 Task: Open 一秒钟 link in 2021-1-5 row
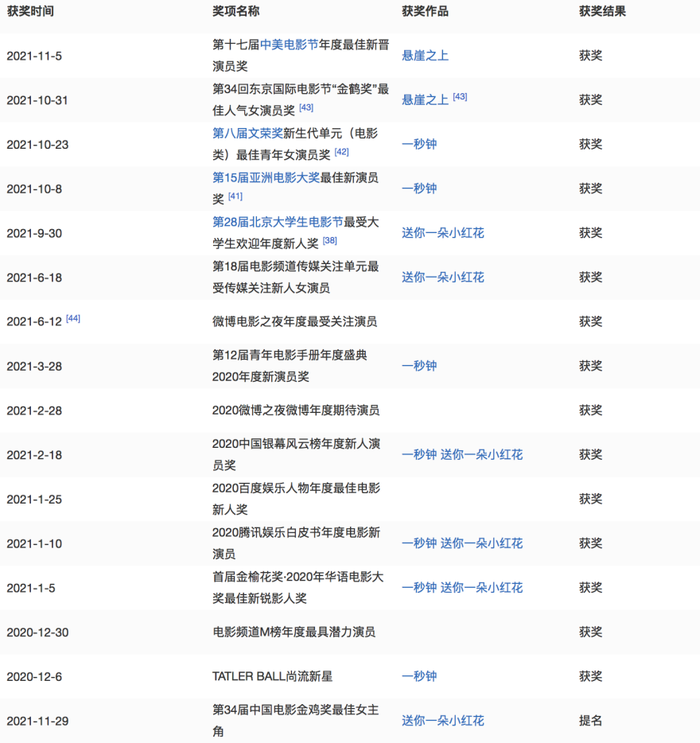419,588
